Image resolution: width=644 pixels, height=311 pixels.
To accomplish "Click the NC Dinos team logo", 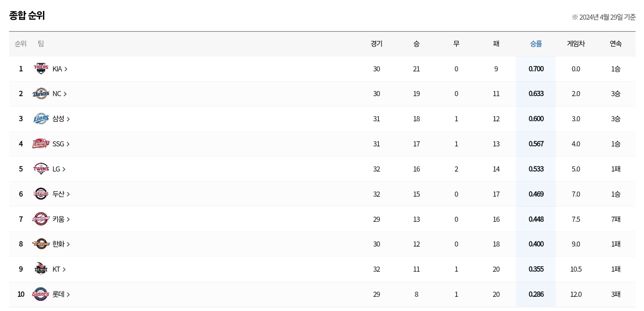I will pos(41,94).
